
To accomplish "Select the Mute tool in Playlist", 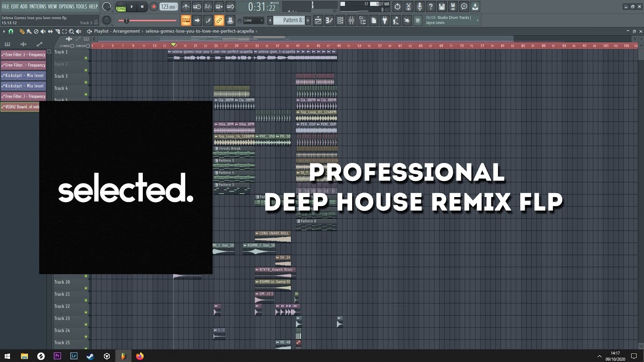I will pos(43,32).
